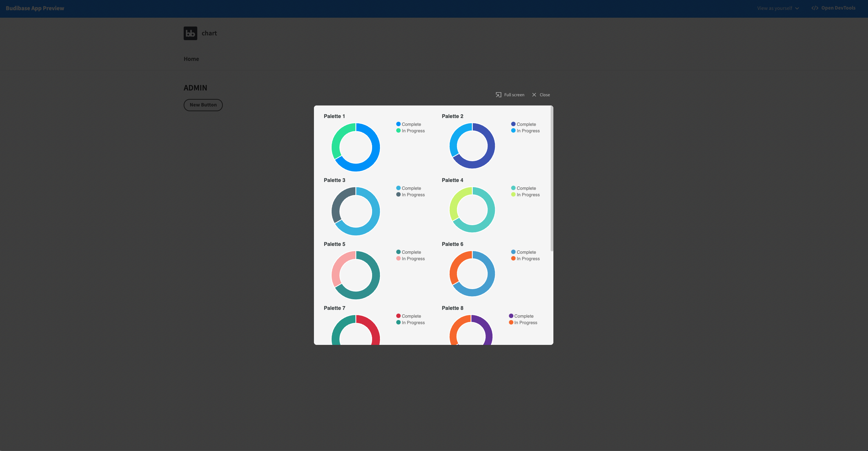Click the New Button button
Image resolution: width=868 pixels, height=451 pixels.
click(203, 105)
